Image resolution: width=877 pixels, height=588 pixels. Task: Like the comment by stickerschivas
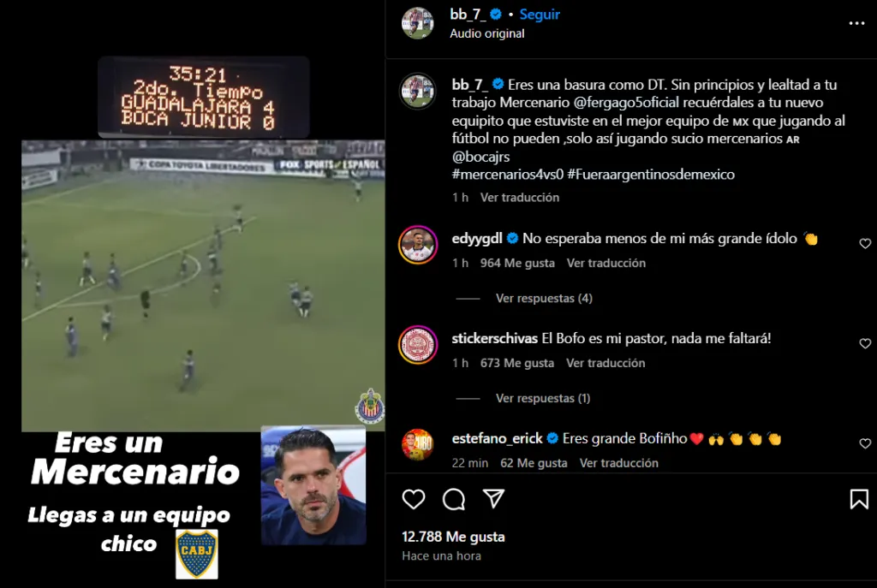point(865,343)
